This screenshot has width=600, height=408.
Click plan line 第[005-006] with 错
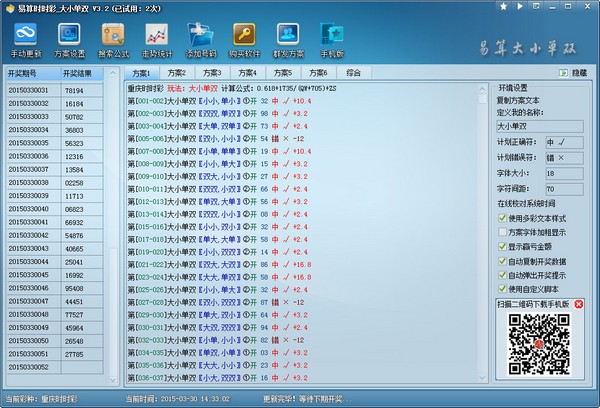tap(216, 139)
